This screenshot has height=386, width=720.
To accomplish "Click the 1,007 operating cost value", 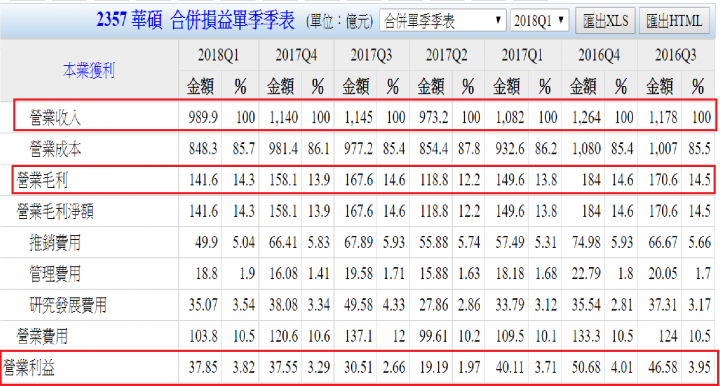I will point(663,149).
